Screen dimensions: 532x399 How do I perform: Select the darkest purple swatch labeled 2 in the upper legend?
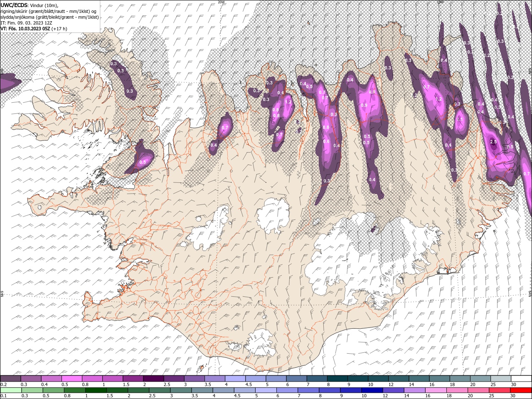coord(153,379)
